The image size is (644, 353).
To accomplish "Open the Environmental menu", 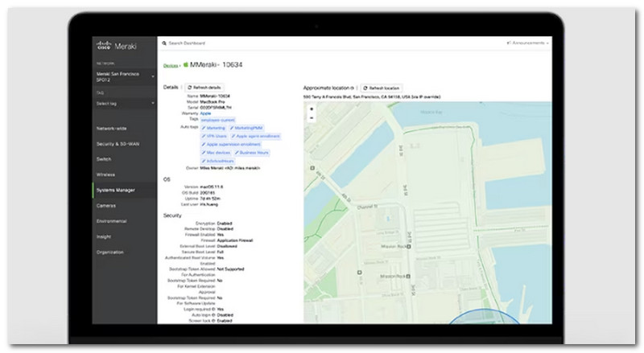I will point(111,221).
